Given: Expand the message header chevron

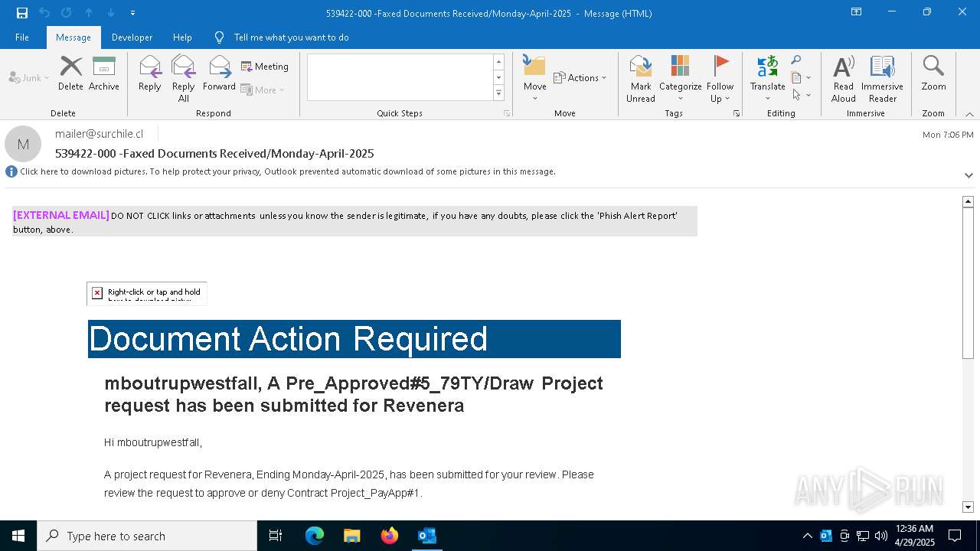Looking at the screenshot, I should click(x=969, y=175).
